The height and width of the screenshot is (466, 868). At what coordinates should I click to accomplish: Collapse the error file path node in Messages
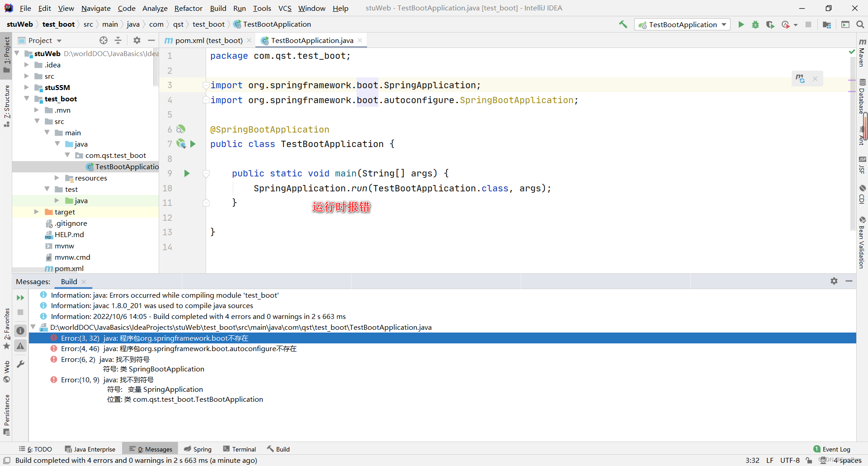(x=33, y=327)
